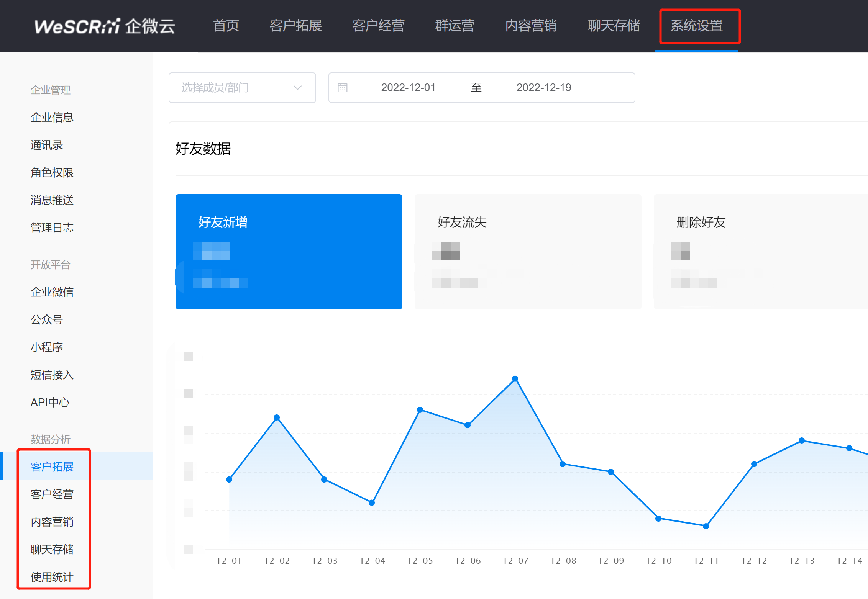Viewport: 868px width, 599px height.
Task: Click the WeSCRM 企微云 logo
Action: coord(105,26)
